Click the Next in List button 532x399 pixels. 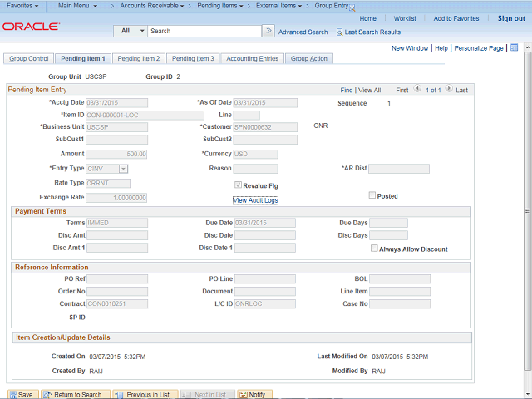coord(207,394)
